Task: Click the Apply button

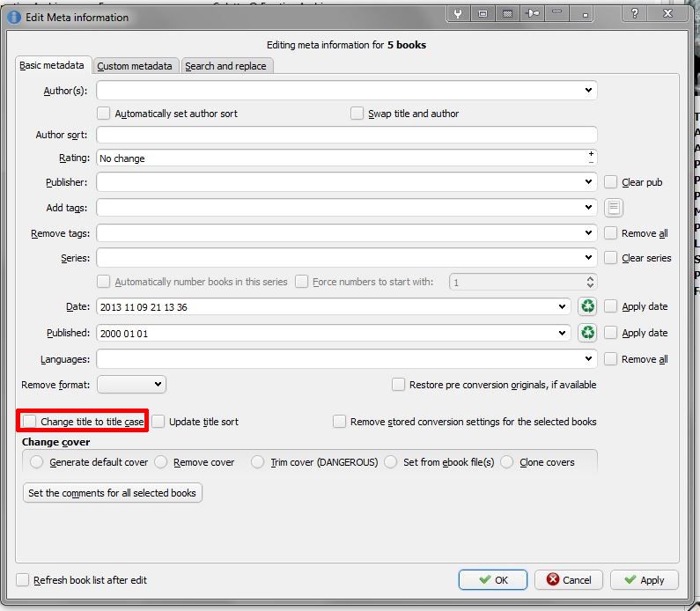Action: click(x=645, y=580)
